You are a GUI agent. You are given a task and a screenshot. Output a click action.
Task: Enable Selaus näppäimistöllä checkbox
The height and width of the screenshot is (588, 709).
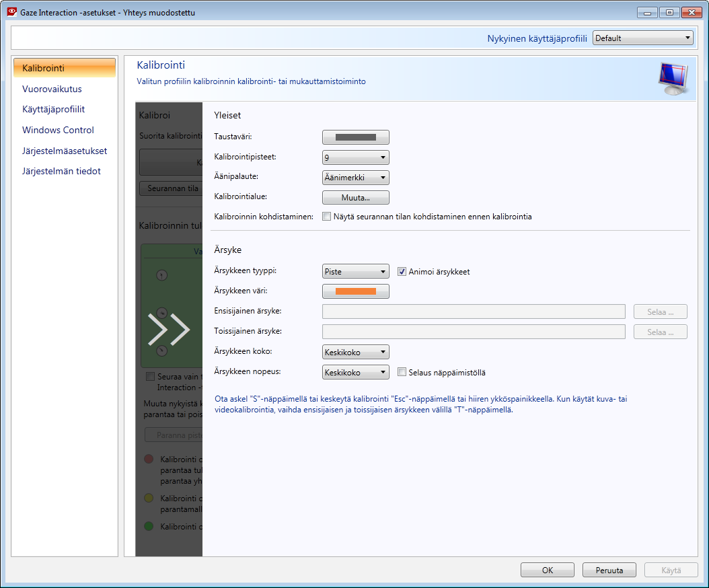pos(402,372)
